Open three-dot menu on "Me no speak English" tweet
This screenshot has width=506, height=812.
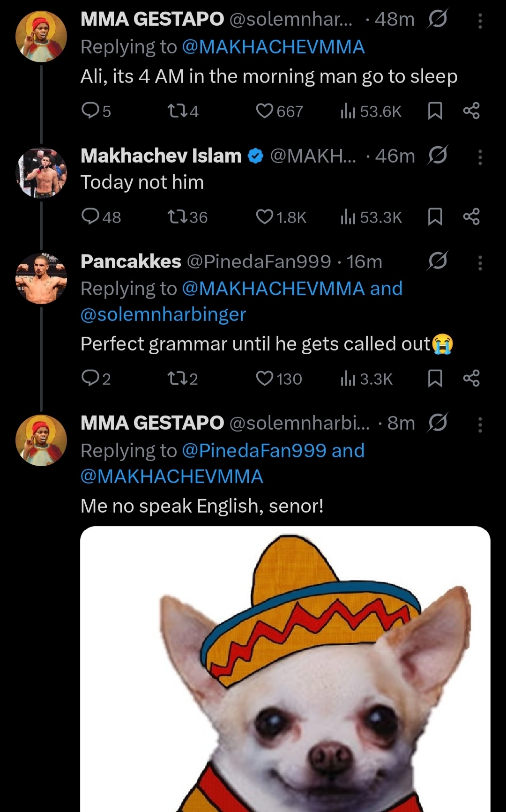[480, 425]
